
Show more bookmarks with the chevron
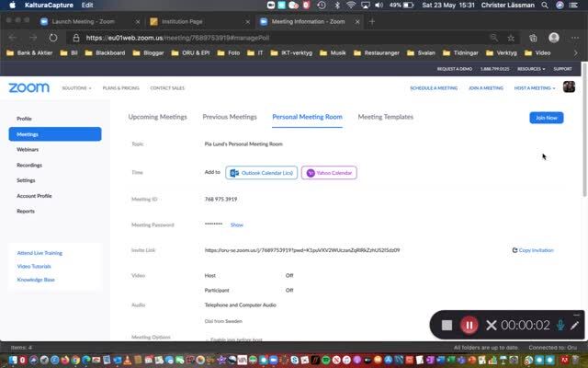point(576,53)
